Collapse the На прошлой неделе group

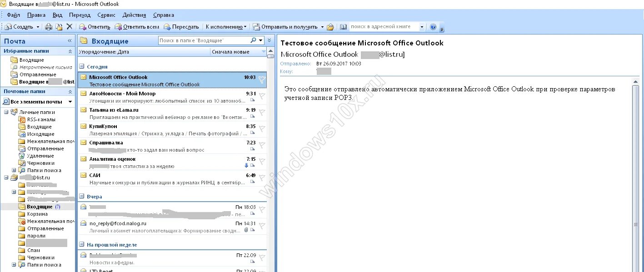pyautogui.click(x=82, y=245)
